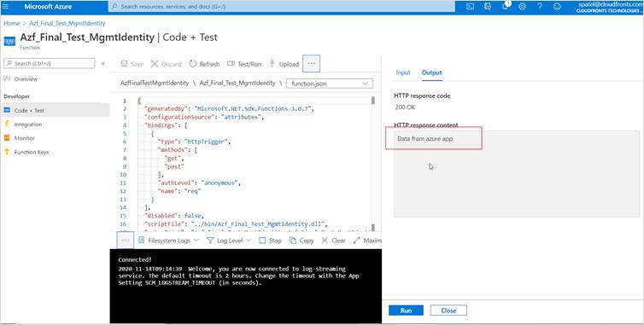This screenshot has height=325, width=644.
Task: Maximize the log panel
Action: [367, 241]
